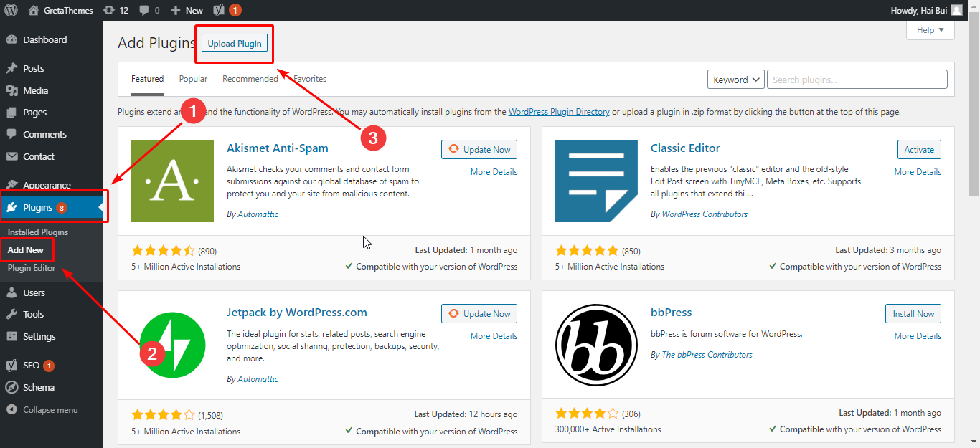View More Details for Classic Editor

[918, 172]
